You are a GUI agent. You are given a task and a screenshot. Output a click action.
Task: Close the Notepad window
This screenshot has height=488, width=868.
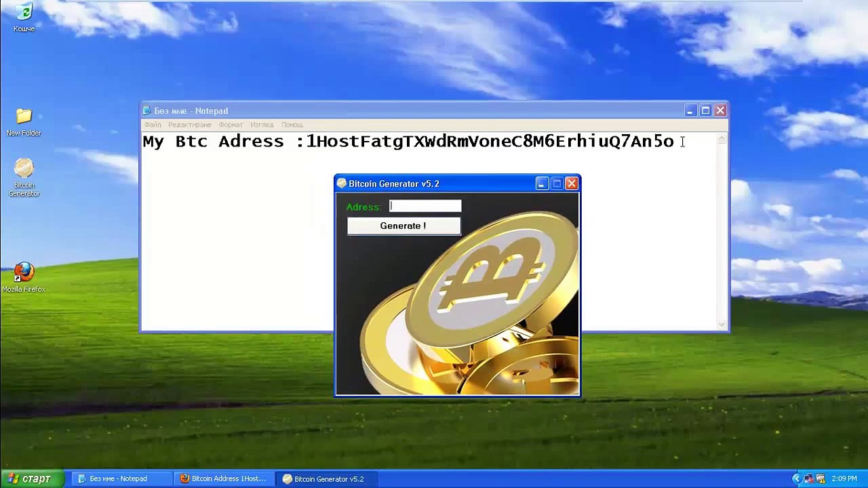[x=720, y=110]
